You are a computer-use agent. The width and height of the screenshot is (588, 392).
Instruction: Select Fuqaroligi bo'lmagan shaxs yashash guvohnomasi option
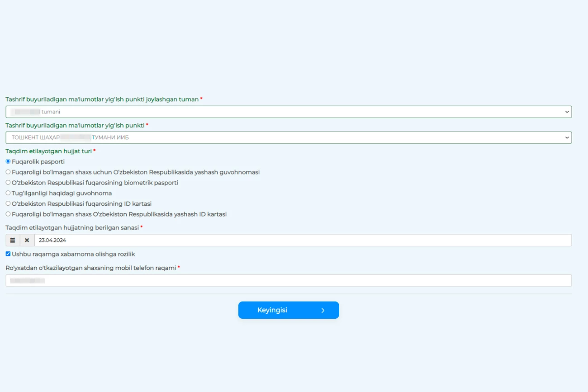8,172
